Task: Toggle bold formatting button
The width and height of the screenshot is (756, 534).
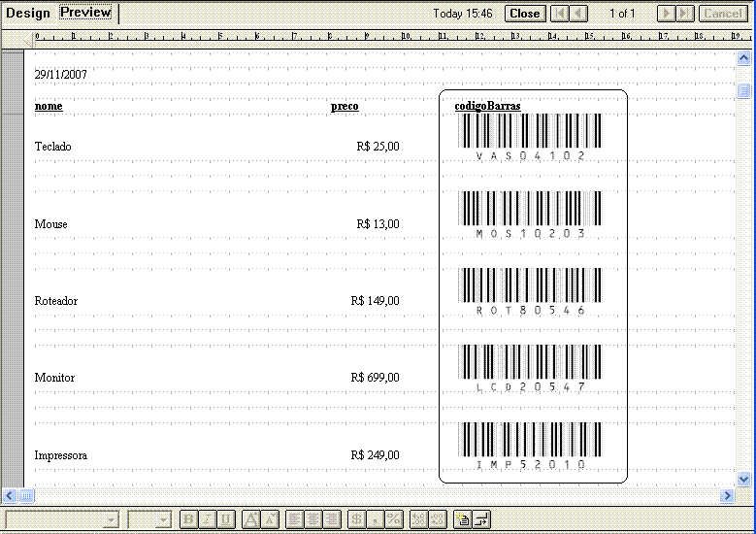Action: (188, 519)
